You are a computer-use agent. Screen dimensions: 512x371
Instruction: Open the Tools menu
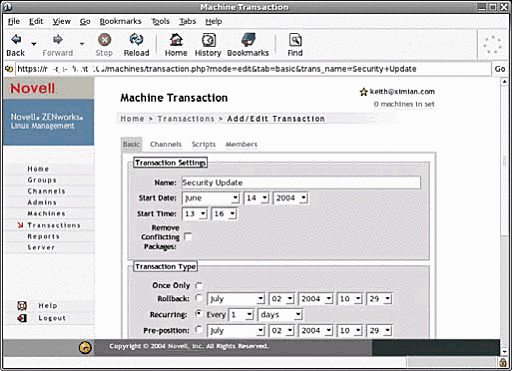[x=161, y=21]
